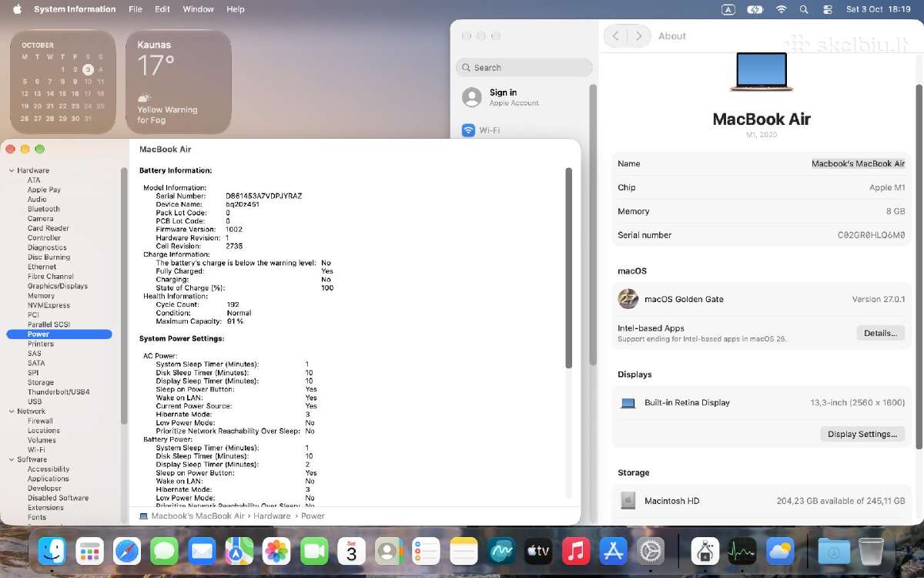
Task: Open the Kaunas weather widget
Action: point(179,82)
